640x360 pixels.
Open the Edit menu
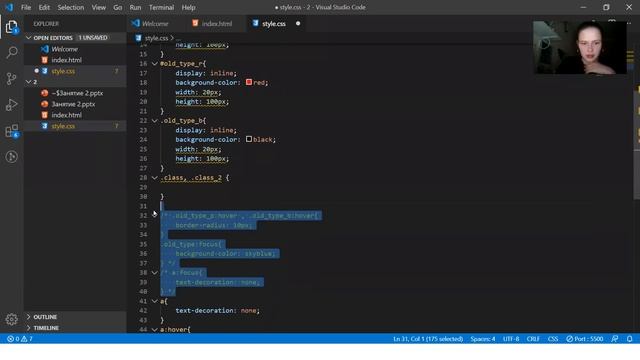(44, 7)
